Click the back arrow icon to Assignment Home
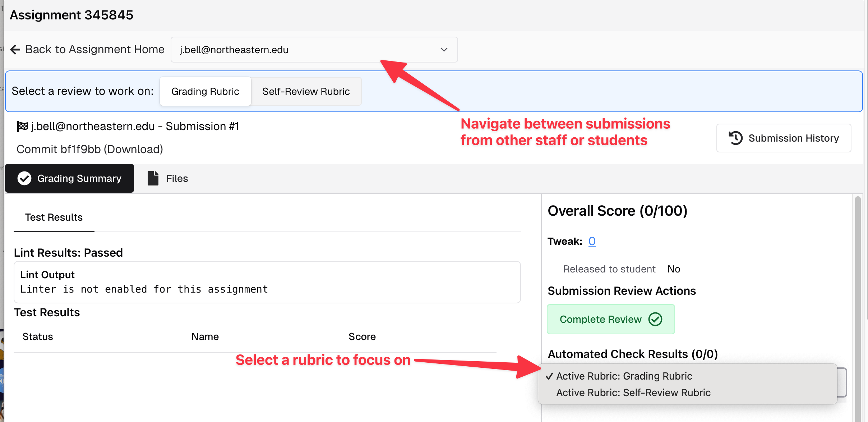Viewport: 868px width, 422px height. point(15,49)
